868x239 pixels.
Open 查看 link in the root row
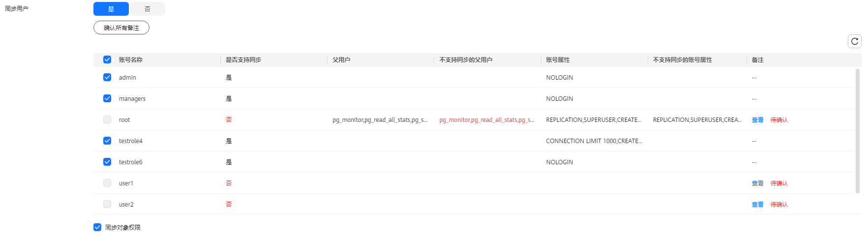757,120
